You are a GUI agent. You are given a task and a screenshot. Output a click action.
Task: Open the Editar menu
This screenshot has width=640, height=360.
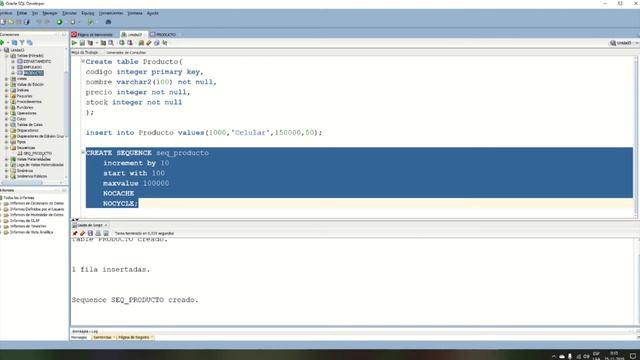22,13
